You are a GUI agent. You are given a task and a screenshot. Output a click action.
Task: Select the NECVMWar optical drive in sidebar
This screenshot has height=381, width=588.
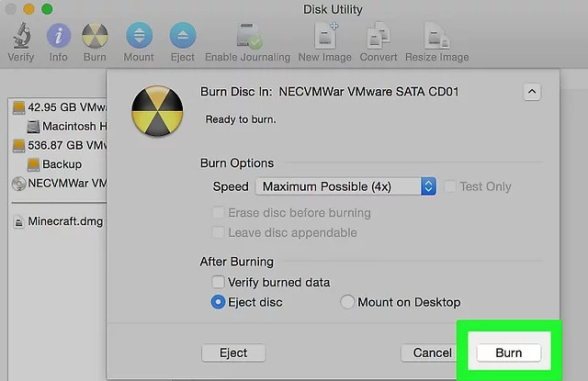coord(59,184)
